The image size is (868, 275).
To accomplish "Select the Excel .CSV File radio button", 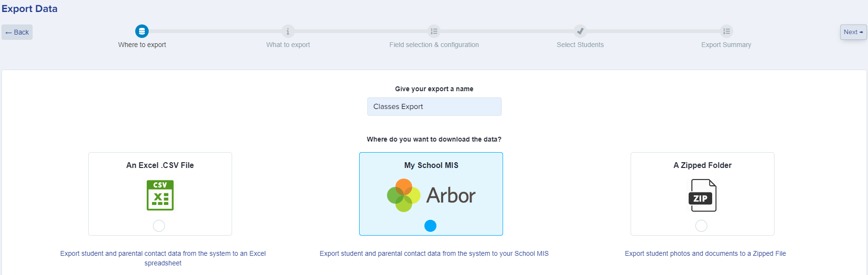I will coord(159,226).
